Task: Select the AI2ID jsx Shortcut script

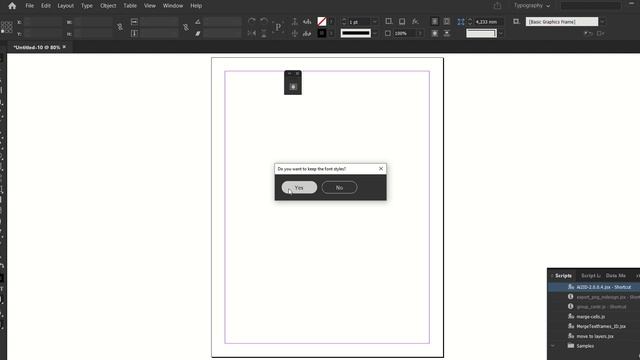Action: (x=594, y=287)
